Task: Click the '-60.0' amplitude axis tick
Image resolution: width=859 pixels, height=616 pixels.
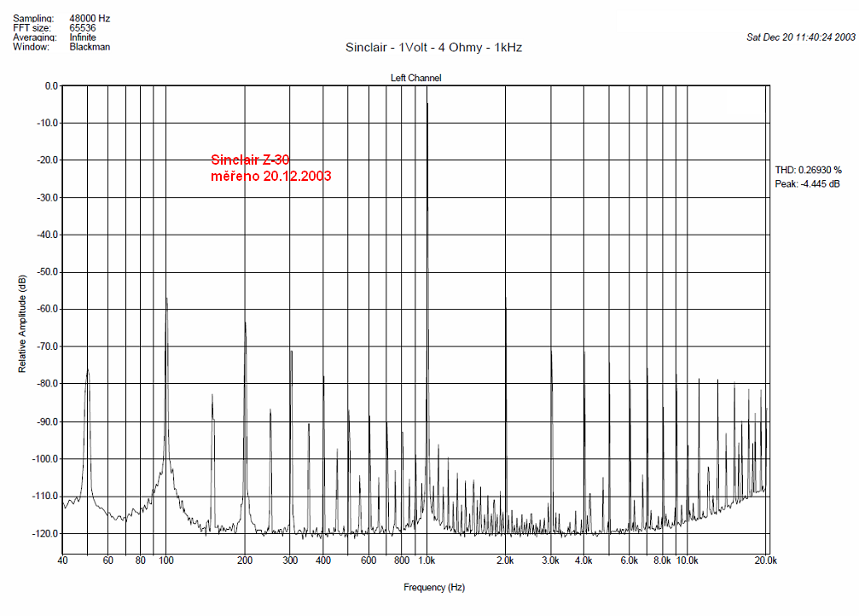Action: (x=48, y=309)
